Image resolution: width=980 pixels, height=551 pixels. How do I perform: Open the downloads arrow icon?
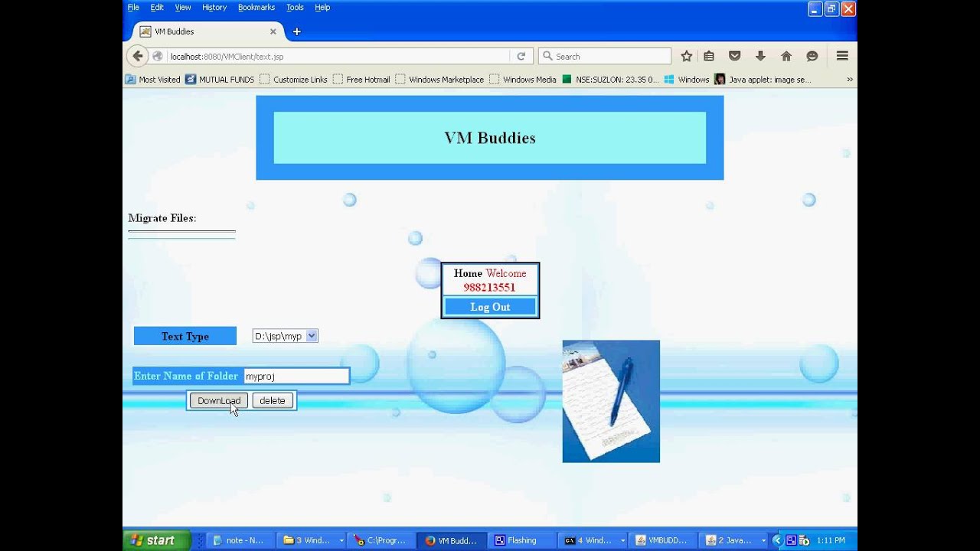(x=760, y=56)
